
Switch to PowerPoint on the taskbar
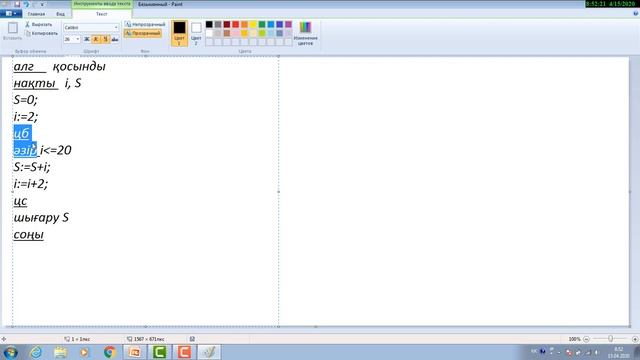[134, 352]
